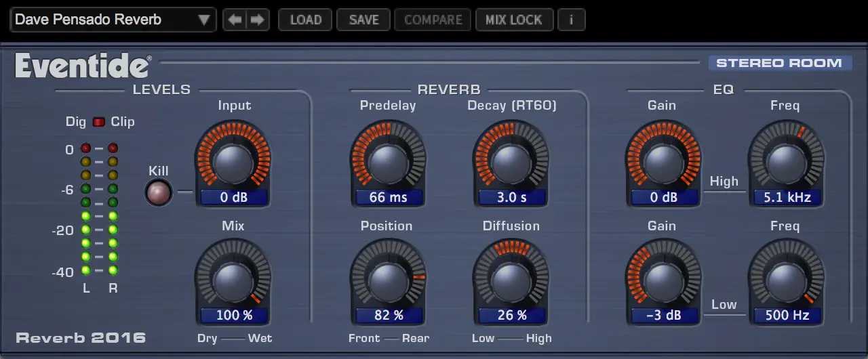The image size is (868, 359).
Task: Select the Low Freq value field 500 Hz
Action: click(787, 316)
